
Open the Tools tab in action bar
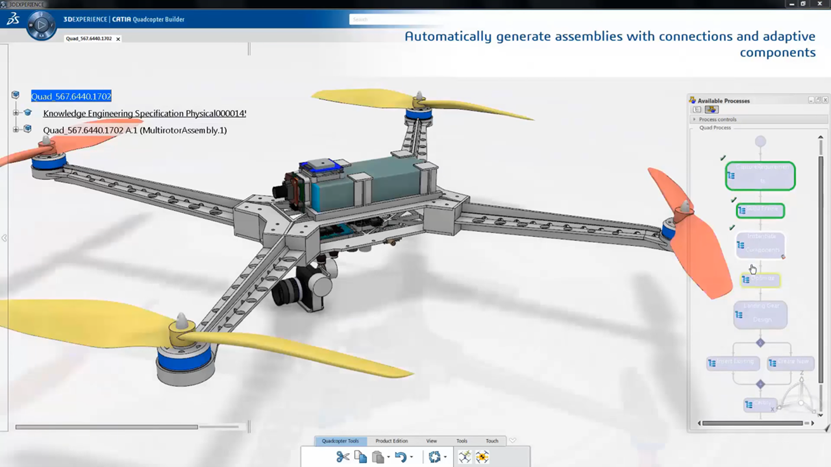tap(462, 441)
